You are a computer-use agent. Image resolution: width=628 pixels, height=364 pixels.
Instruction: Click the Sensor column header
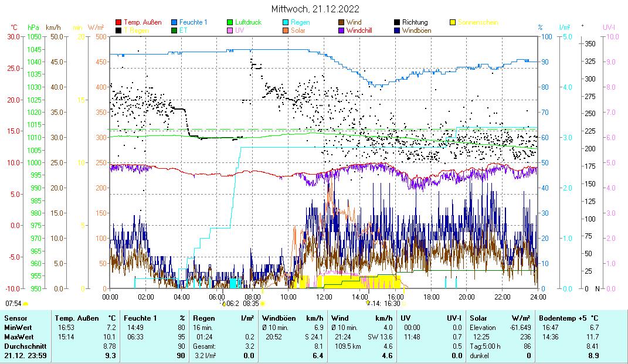[x=16, y=317]
